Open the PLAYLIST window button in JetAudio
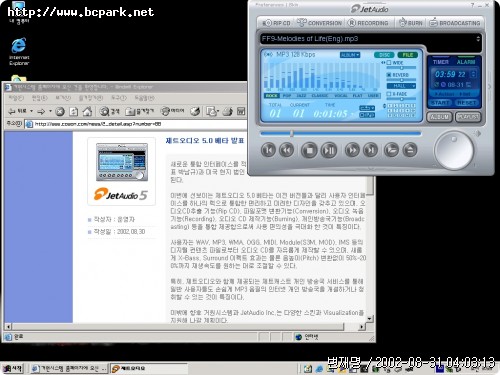500x375 pixels. [468, 117]
